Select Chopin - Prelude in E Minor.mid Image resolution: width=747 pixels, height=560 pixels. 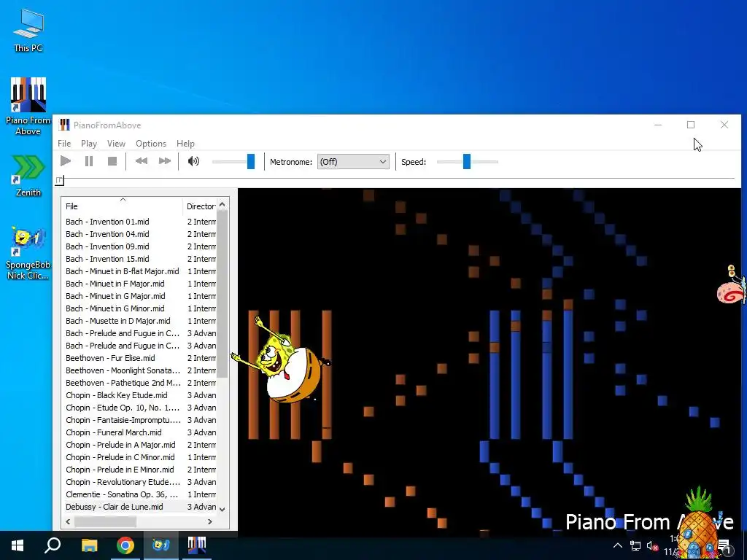(120, 469)
